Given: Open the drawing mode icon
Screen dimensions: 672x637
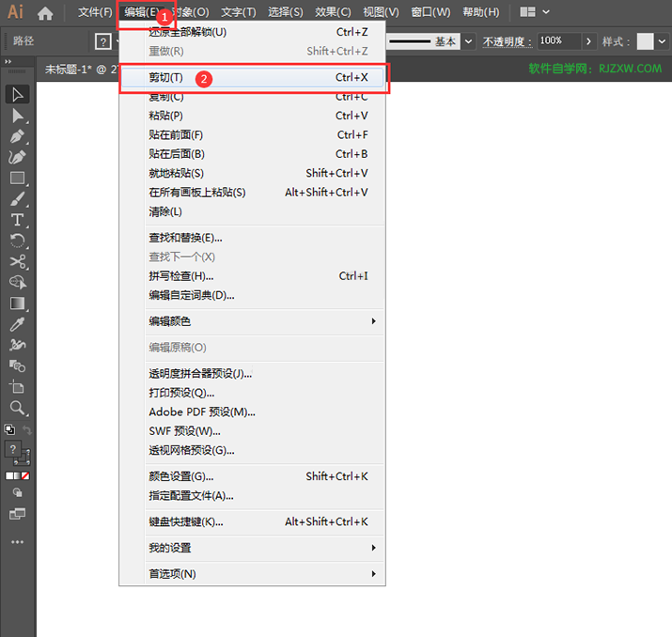Looking at the screenshot, I should point(17,492).
